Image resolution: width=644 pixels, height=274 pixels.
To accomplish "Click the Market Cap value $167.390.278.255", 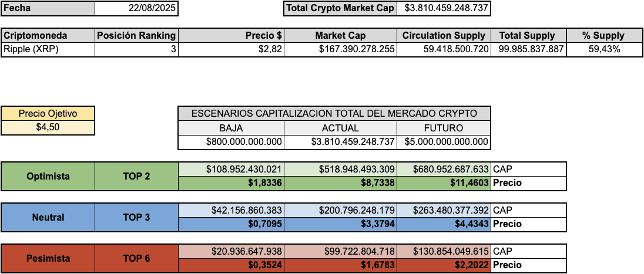I will [340, 50].
